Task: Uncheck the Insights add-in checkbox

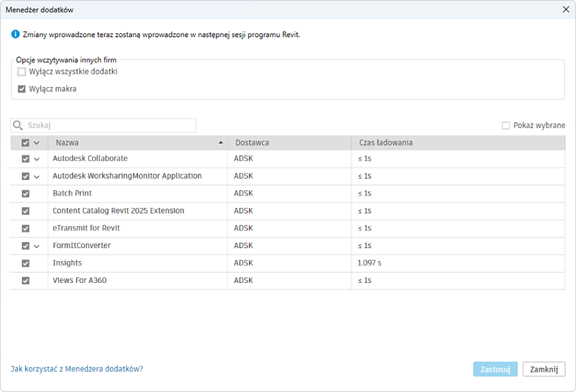Action: pos(26,263)
